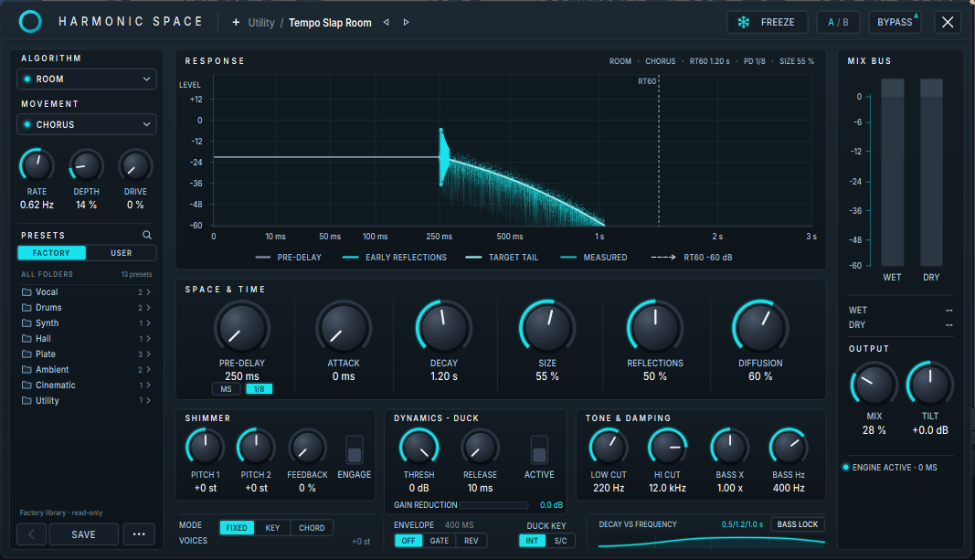The width and height of the screenshot is (975, 560).
Task: Set duck key to S/C
Action: (x=560, y=541)
